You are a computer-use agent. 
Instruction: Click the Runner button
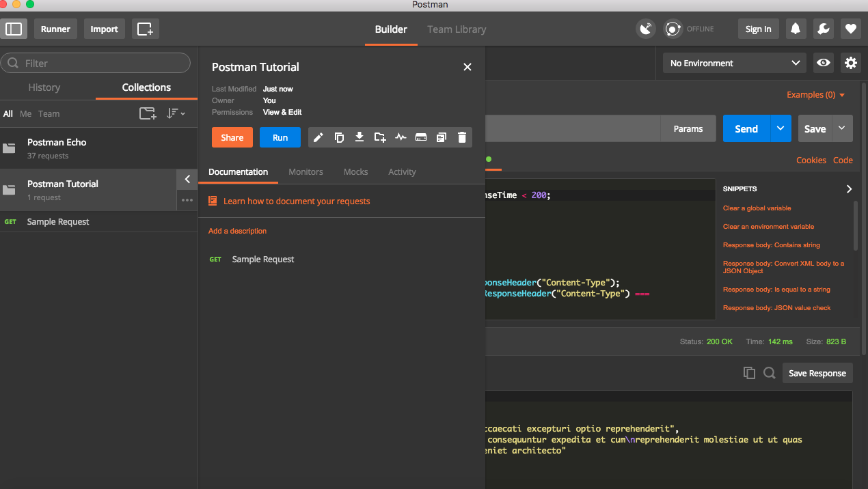[x=55, y=29]
